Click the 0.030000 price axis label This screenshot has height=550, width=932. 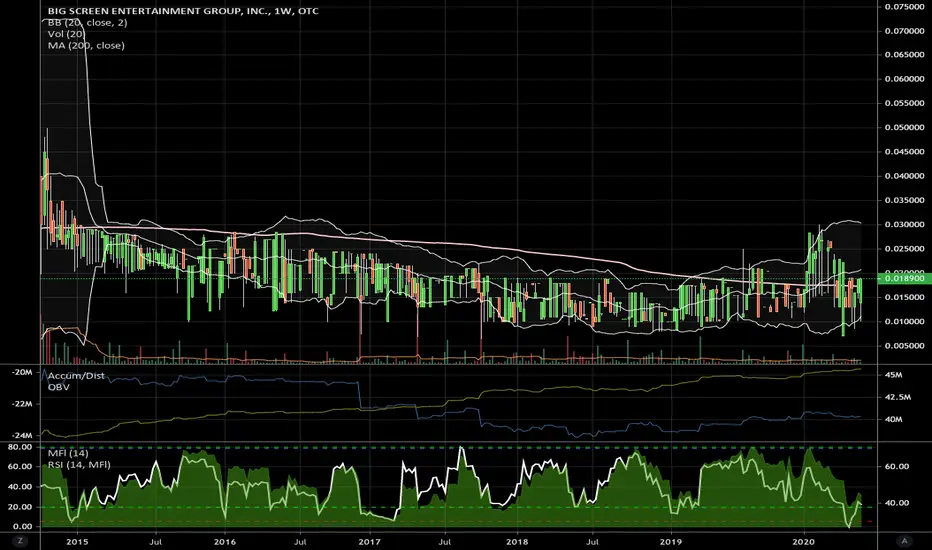pos(905,225)
